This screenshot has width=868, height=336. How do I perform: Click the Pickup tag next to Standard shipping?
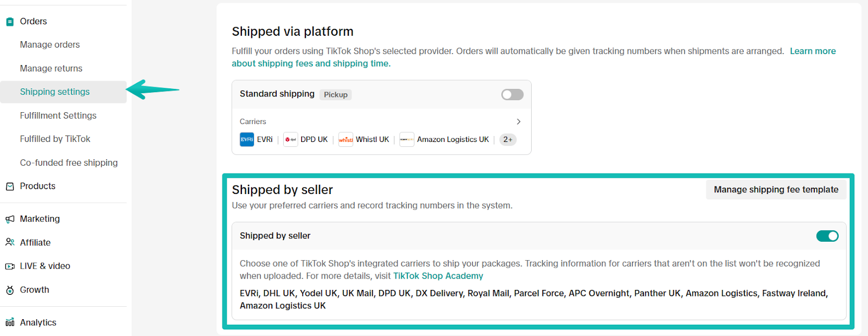click(335, 94)
